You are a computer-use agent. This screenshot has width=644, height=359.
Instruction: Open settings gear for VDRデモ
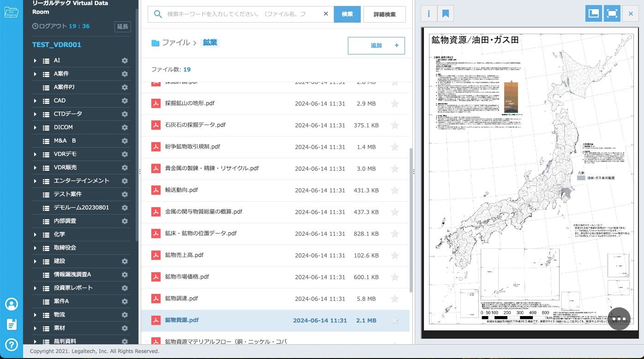click(125, 154)
